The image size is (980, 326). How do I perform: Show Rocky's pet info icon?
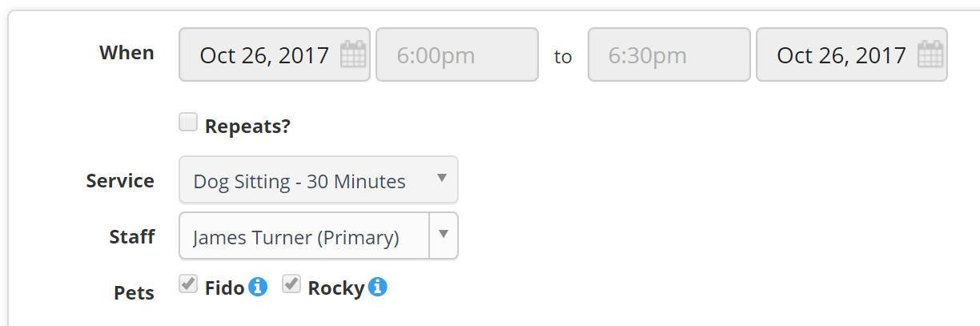click(x=378, y=287)
